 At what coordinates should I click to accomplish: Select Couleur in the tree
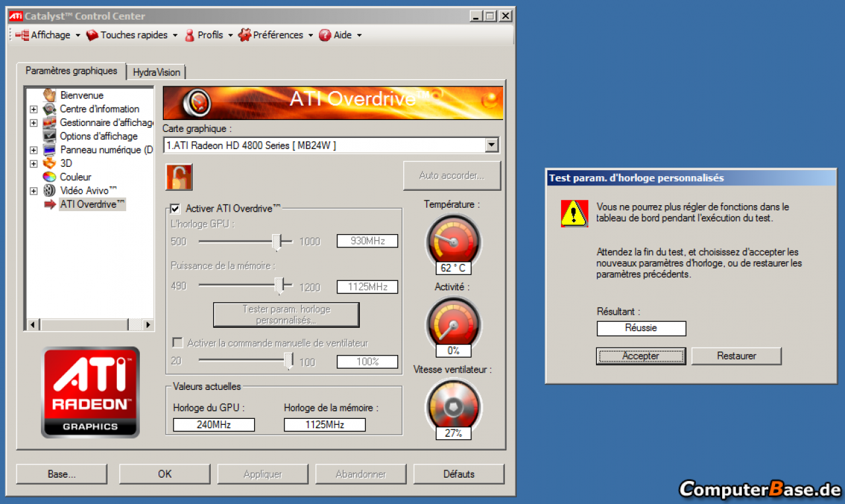pyautogui.click(x=75, y=177)
